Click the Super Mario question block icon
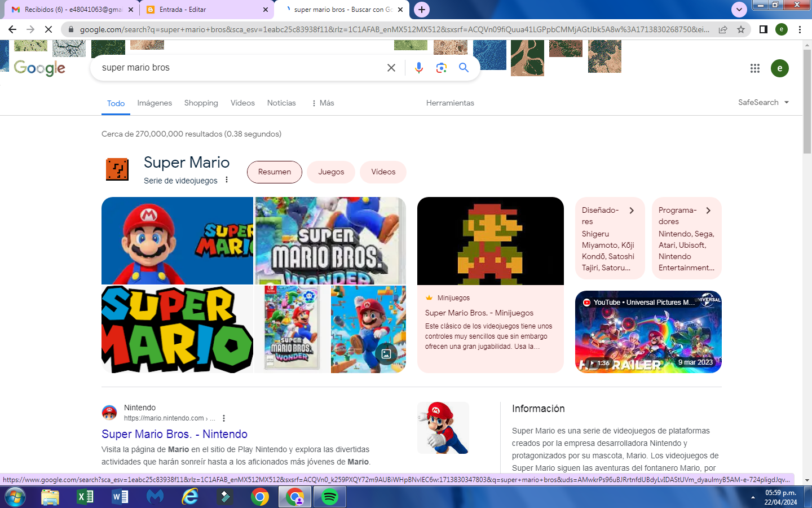Viewport: 812px width, 508px height. [117, 169]
